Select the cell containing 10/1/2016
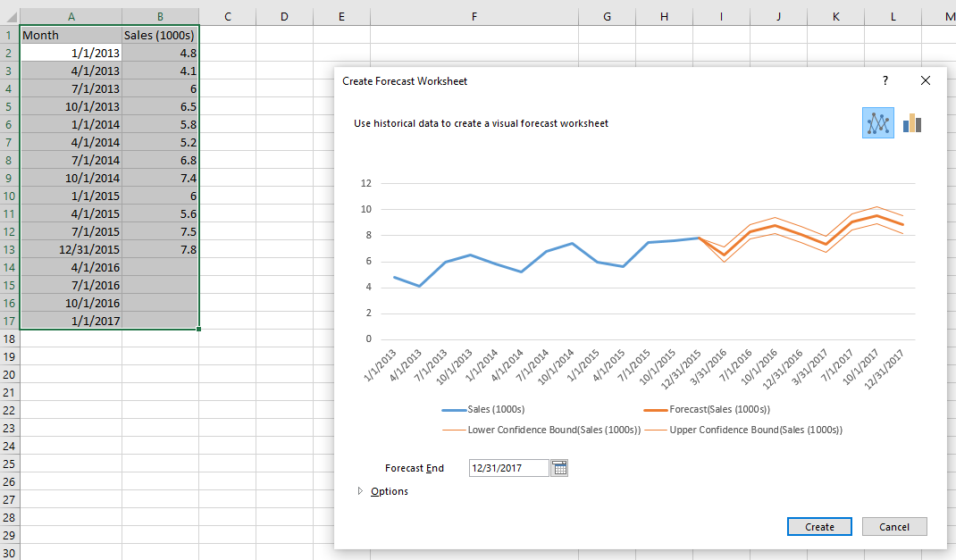Screen dimensions: 956x560 [71, 303]
